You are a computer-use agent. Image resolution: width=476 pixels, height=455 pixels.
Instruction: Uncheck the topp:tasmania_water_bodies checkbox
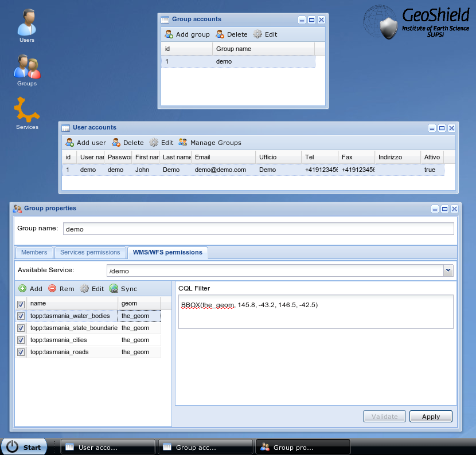pos(21,316)
